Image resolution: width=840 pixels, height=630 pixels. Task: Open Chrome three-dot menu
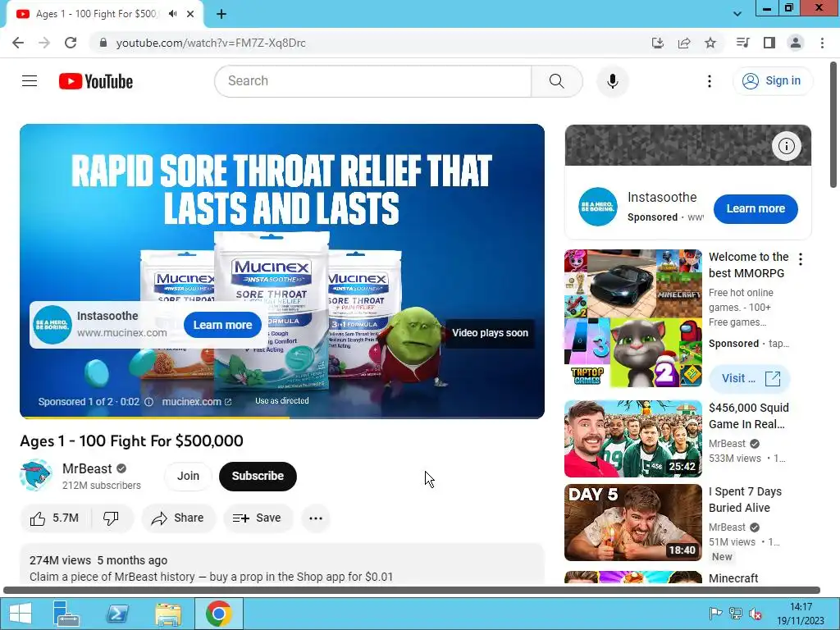[822, 43]
